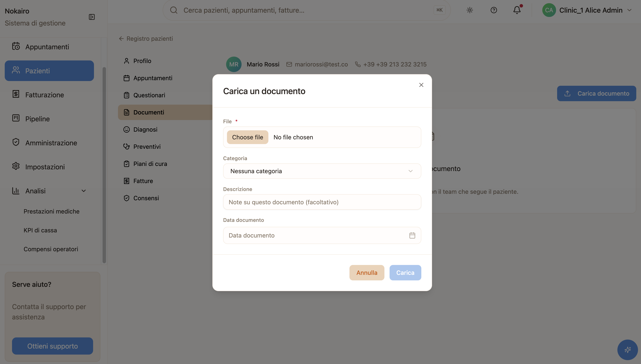The image size is (641, 364).
Task: Focus the Data documento input
Action: point(322,235)
